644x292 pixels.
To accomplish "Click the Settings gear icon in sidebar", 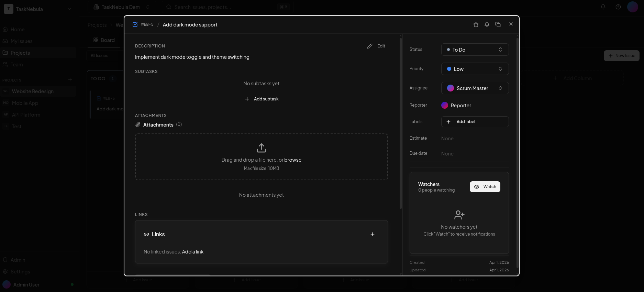I will coord(5,272).
